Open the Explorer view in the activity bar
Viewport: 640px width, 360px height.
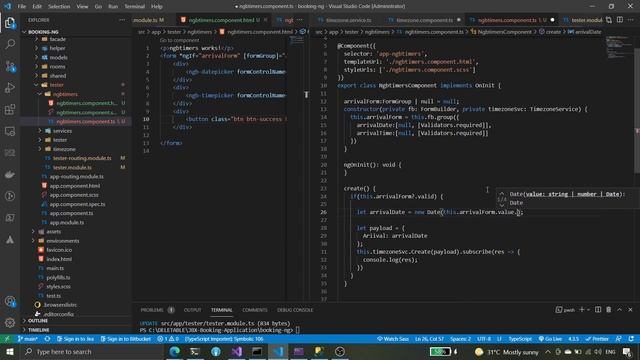[x=10, y=23]
